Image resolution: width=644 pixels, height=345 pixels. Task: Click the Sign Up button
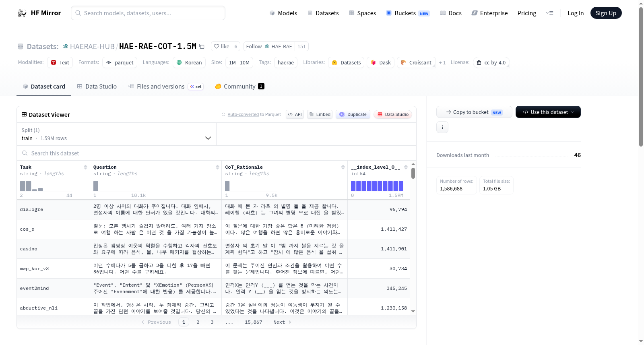(x=606, y=13)
